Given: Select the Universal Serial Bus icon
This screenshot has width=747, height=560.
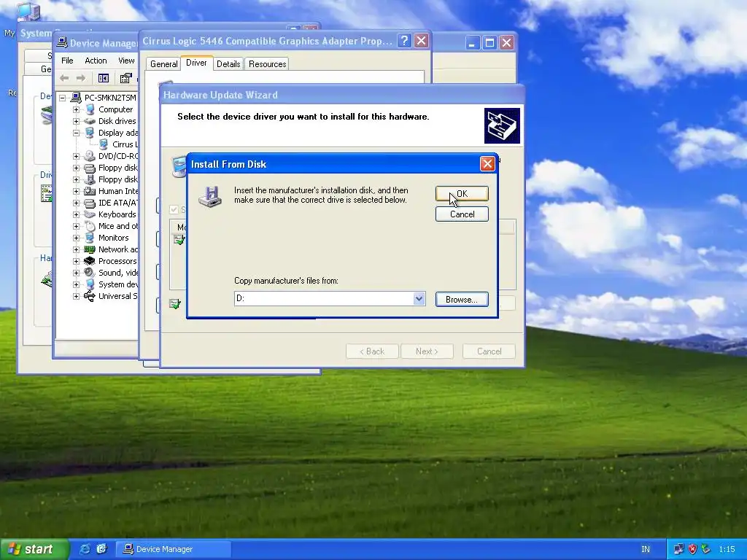Looking at the screenshot, I should click(x=90, y=296).
